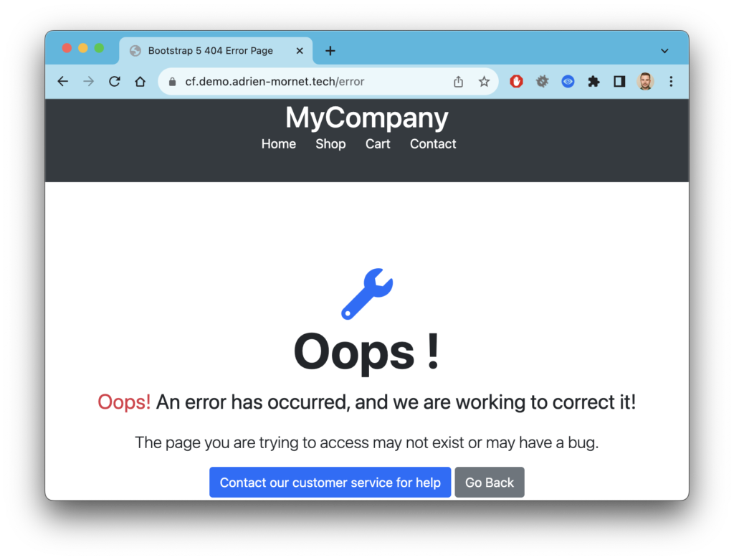Toggle the browser side panel
734x560 pixels.
(x=619, y=82)
